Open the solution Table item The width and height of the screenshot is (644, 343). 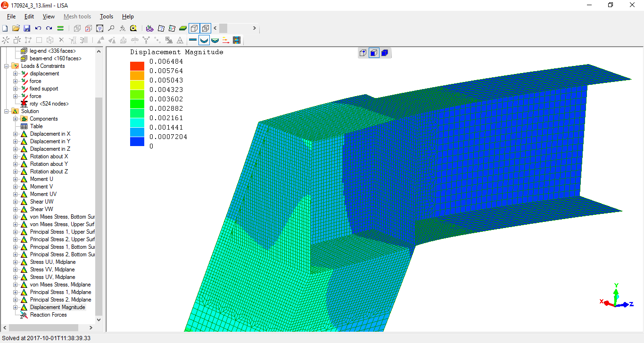36,126
